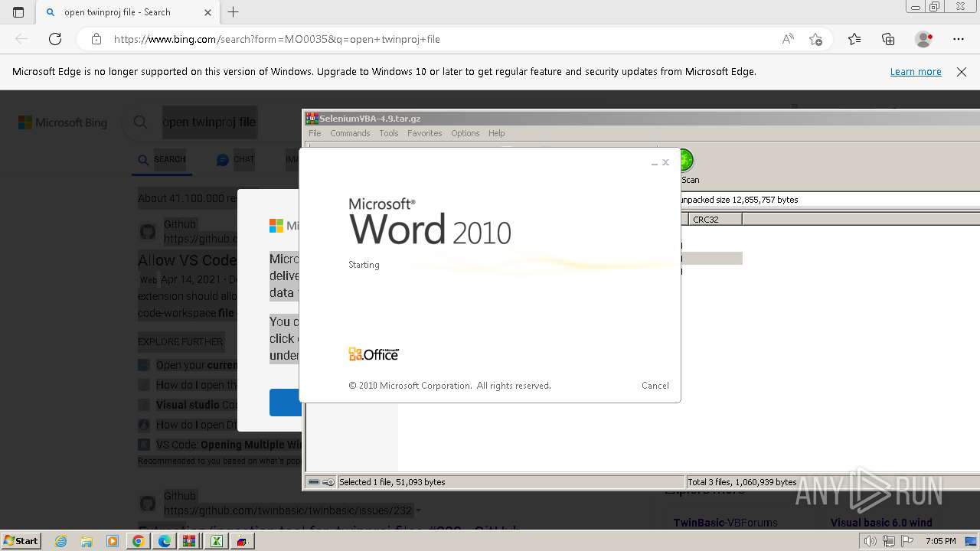Open WinRAR Tools menu
The height and width of the screenshot is (551, 980).
click(x=389, y=133)
